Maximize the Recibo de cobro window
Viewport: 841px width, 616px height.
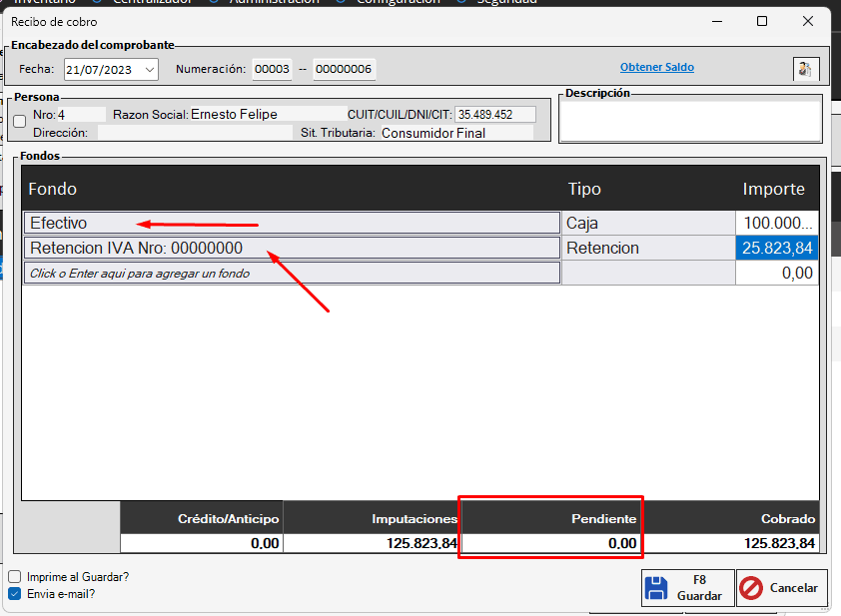click(x=762, y=21)
